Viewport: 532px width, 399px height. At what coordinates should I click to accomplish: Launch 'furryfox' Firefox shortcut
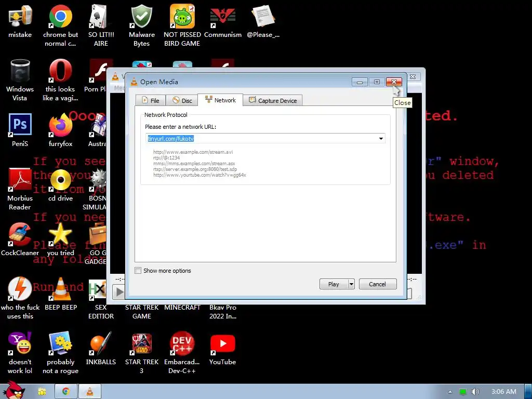click(60, 130)
